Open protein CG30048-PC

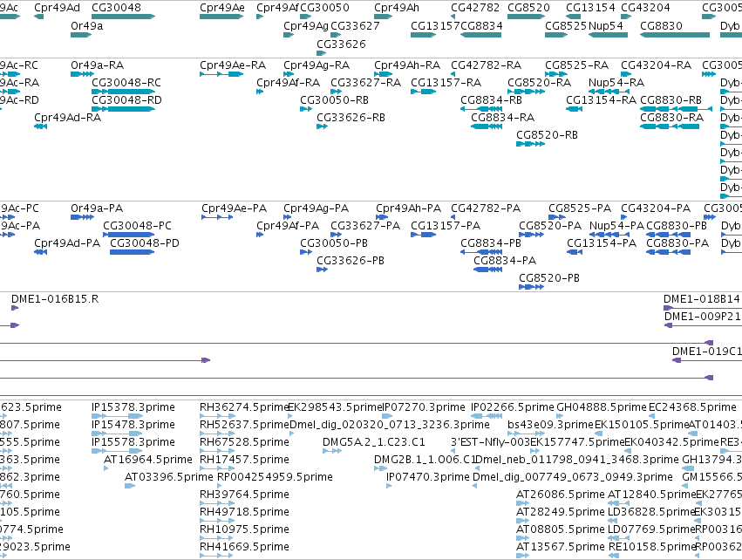(x=137, y=226)
